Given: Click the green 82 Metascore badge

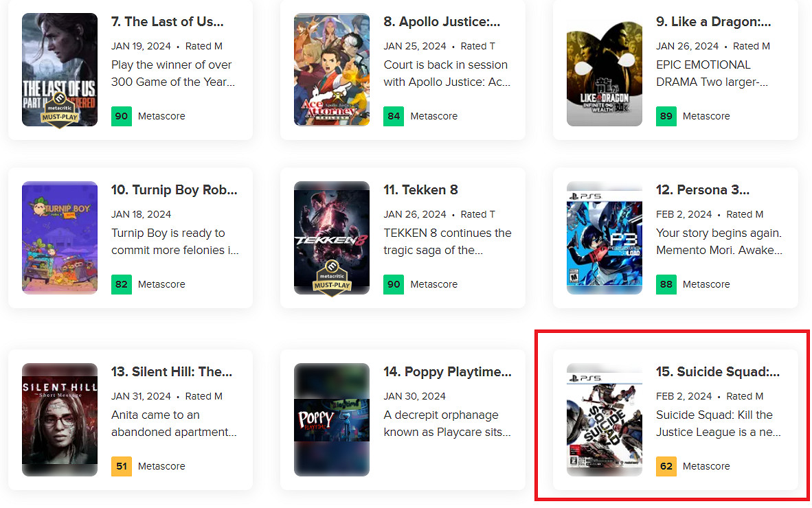Looking at the screenshot, I should point(122,284).
